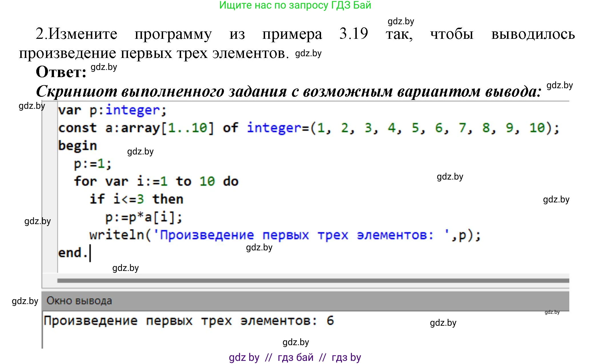
Task: Click the horizontal scrollbar below the code editor
Action: pos(313,281)
